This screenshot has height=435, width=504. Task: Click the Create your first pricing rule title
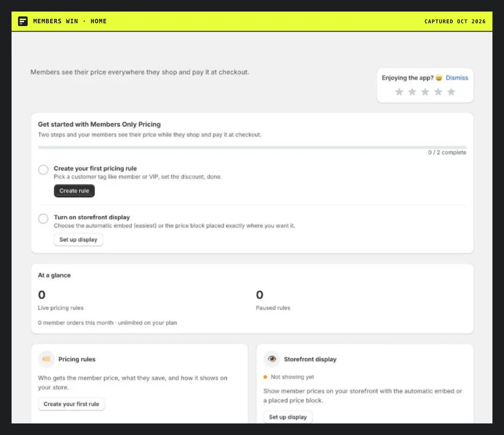[95, 168]
